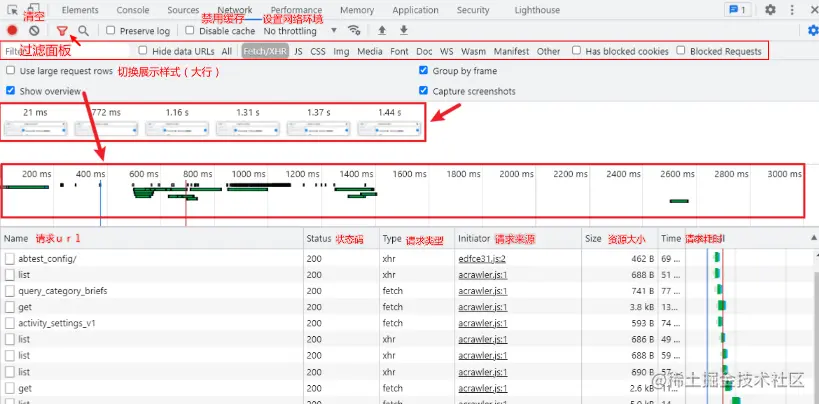Filter requests by Img
The image size is (819, 404).
click(x=342, y=51)
